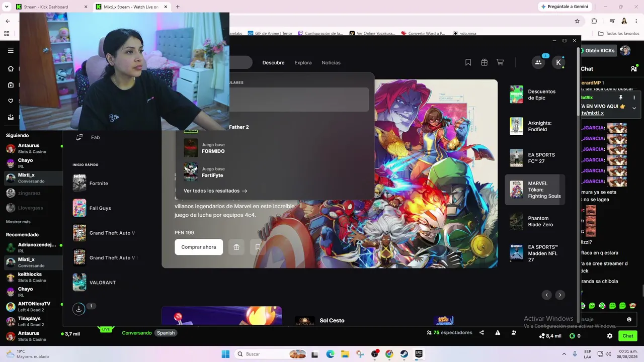Open the chat emote picker

coord(629,319)
